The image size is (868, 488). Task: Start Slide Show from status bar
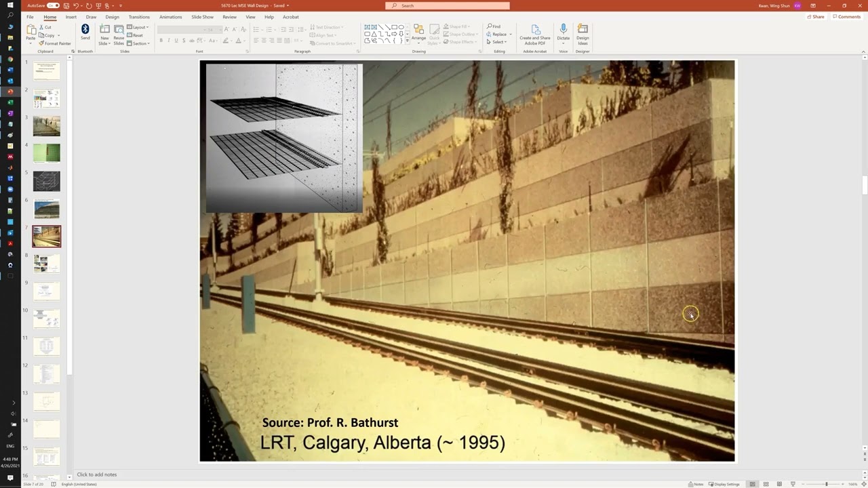click(793, 484)
